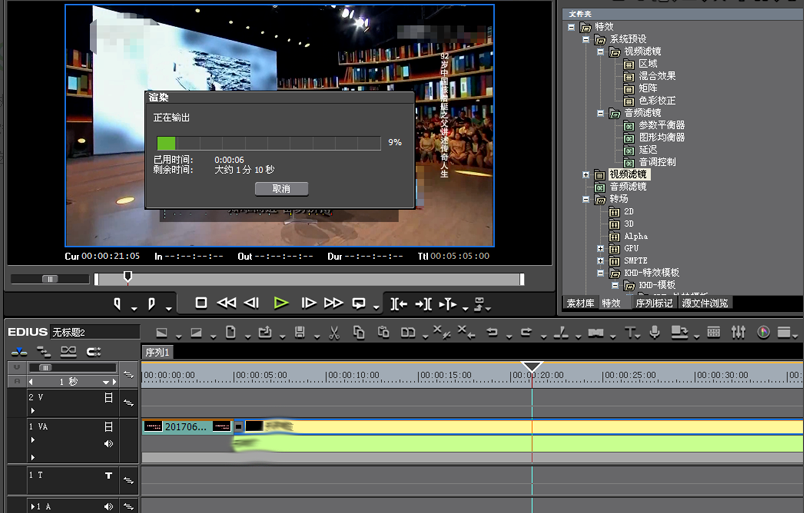Open the 序列标记 tab

pos(654,303)
